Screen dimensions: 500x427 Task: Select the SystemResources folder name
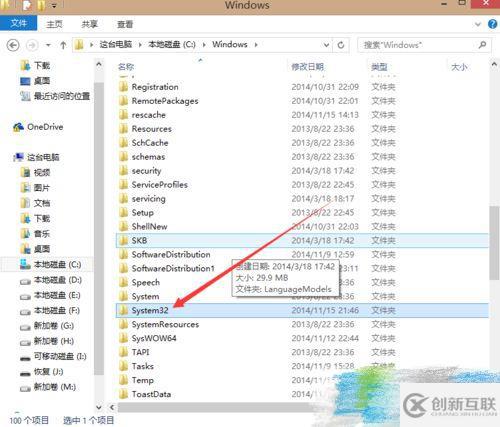165,325
